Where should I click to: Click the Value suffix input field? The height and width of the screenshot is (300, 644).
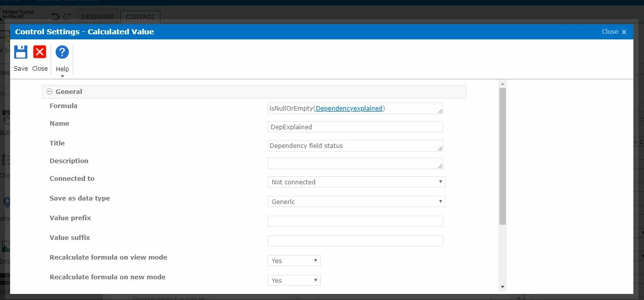(x=355, y=241)
